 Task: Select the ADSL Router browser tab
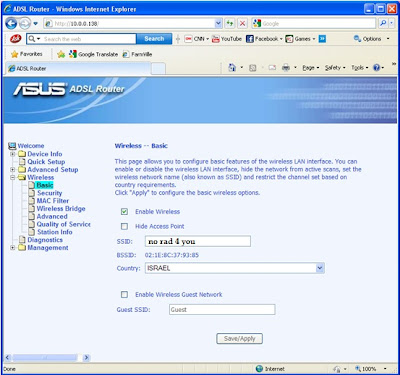click(x=78, y=68)
